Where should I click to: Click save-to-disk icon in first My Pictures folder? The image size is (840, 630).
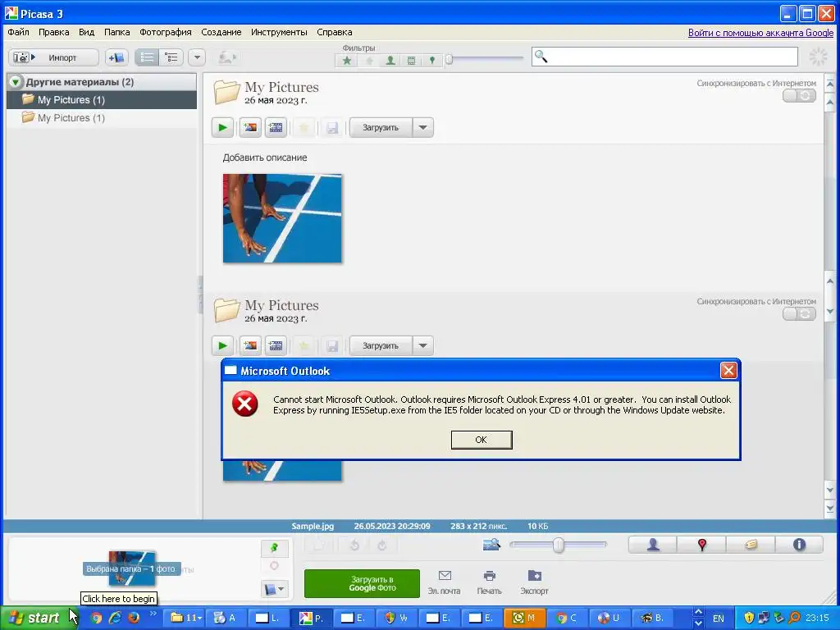(332, 127)
